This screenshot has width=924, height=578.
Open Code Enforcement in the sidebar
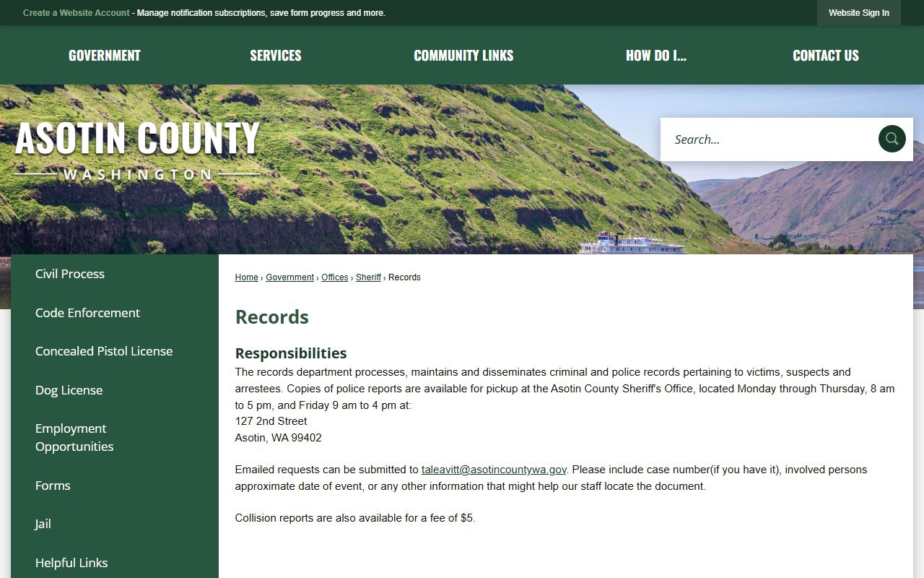click(87, 313)
